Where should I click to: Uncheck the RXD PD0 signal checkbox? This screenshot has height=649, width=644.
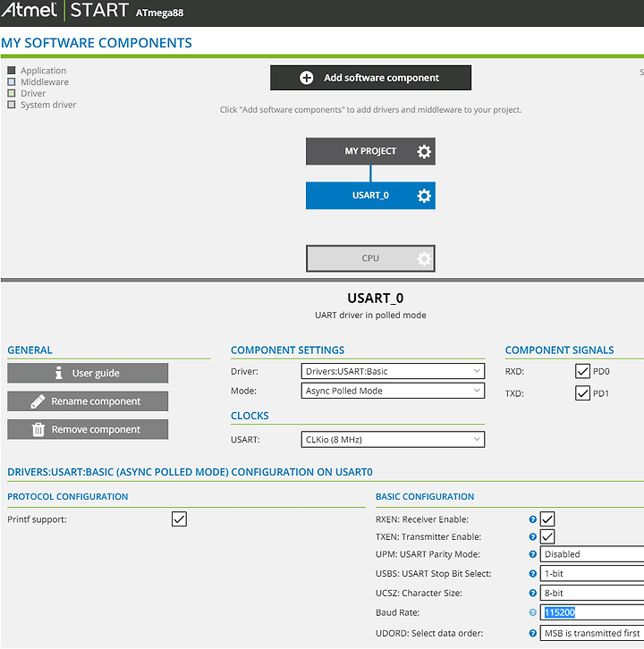pos(582,371)
